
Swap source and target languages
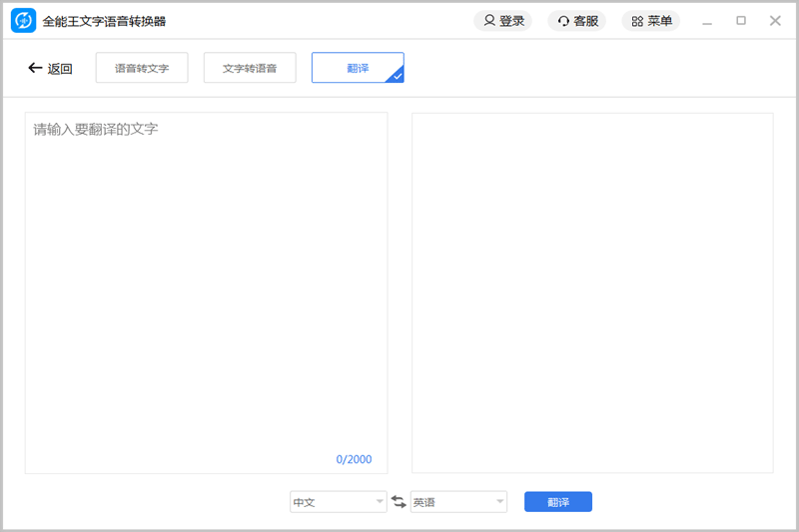[x=399, y=502]
